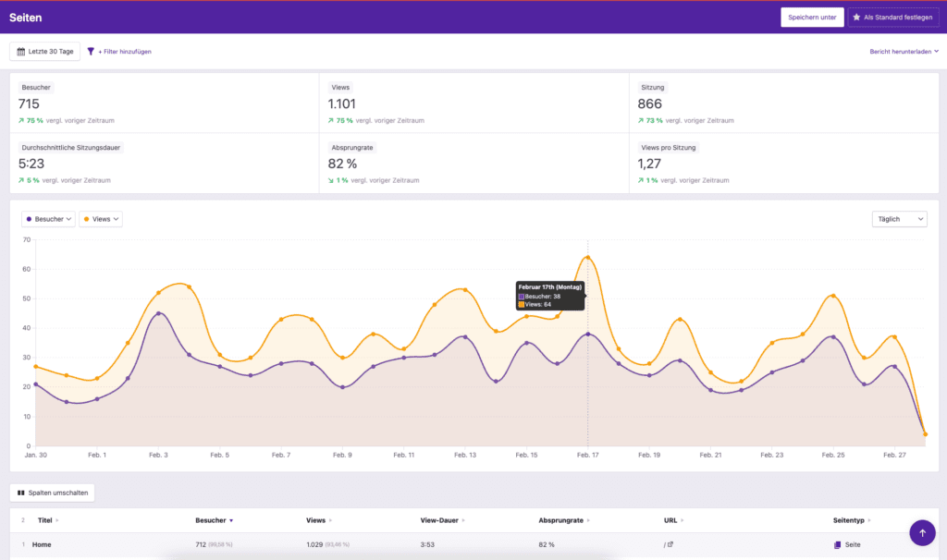The image size is (947, 560).
Task: Click the 1.029 Views value in Home row
Action: (314, 544)
